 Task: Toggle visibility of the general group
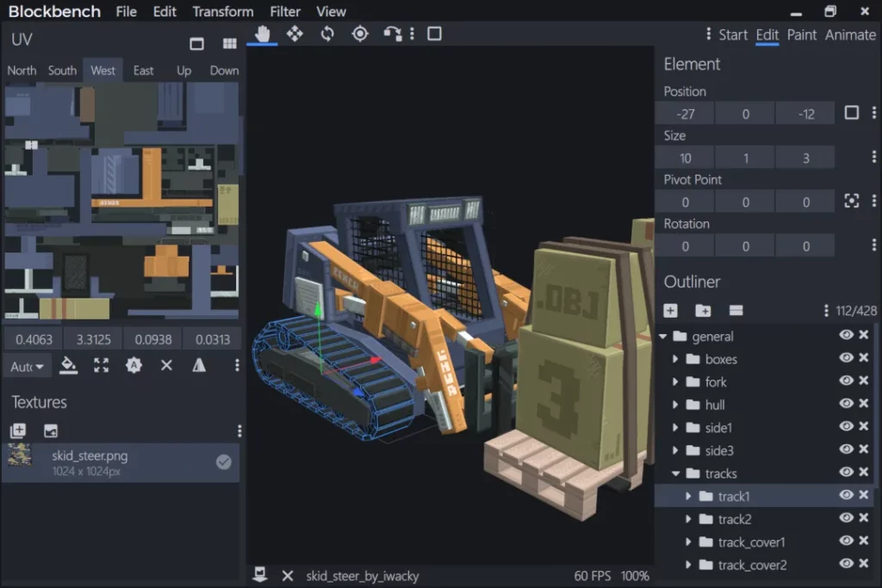(x=846, y=335)
